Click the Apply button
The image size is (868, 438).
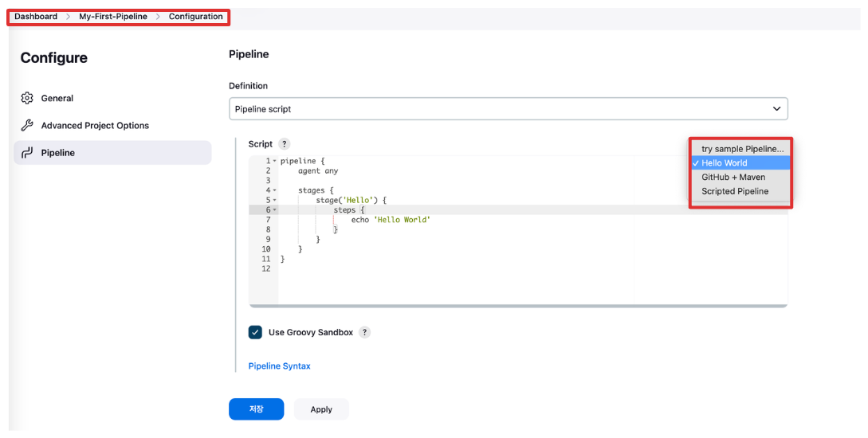point(321,409)
